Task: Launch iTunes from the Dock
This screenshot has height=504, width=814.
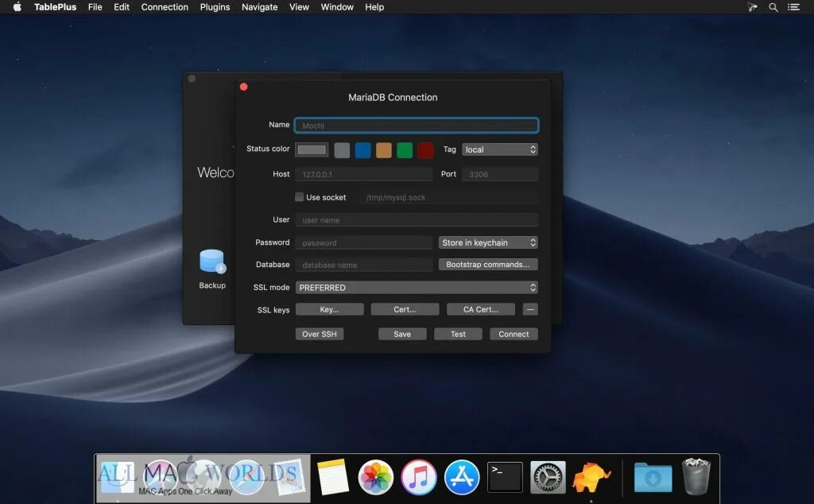Action: point(418,476)
